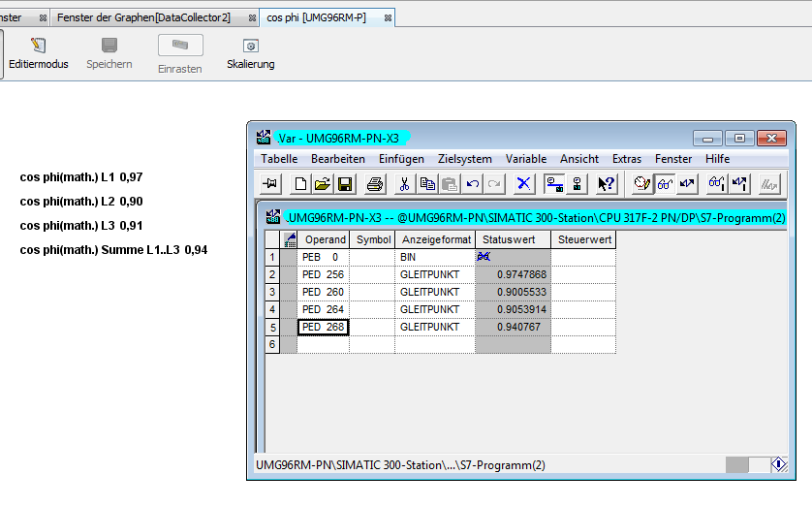
Task: Close the cos phi [UMG96RM-P] tab
Action: [x=388, y=17]
